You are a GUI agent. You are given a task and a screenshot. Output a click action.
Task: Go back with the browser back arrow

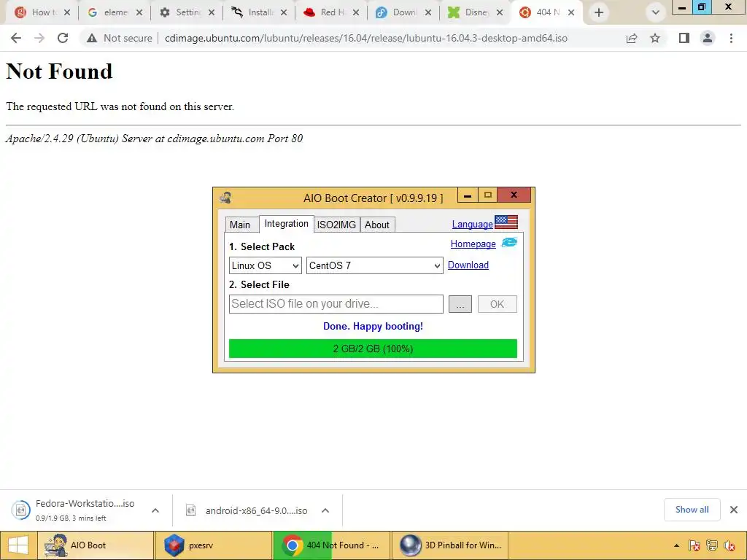(16, 38)
